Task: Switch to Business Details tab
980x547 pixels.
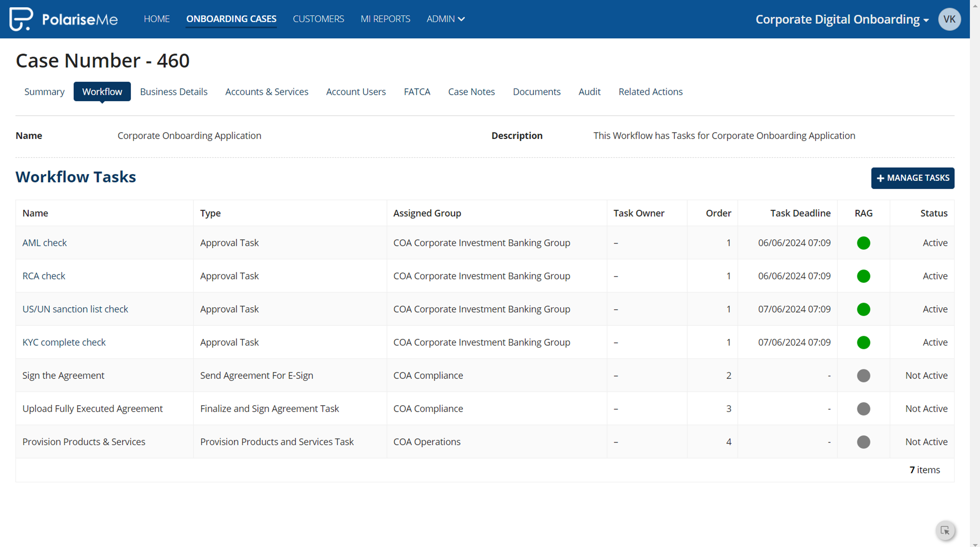Action: point(174,92)
